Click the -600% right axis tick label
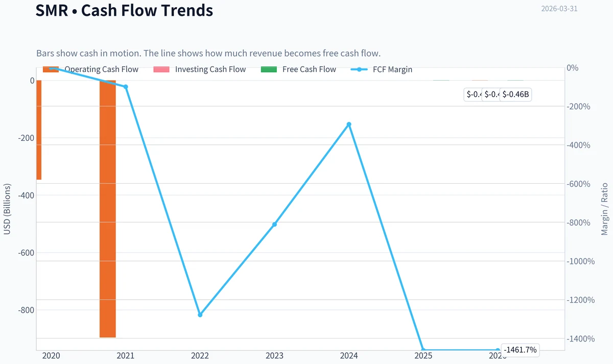 pyautogui.click(x=579, y=184)
